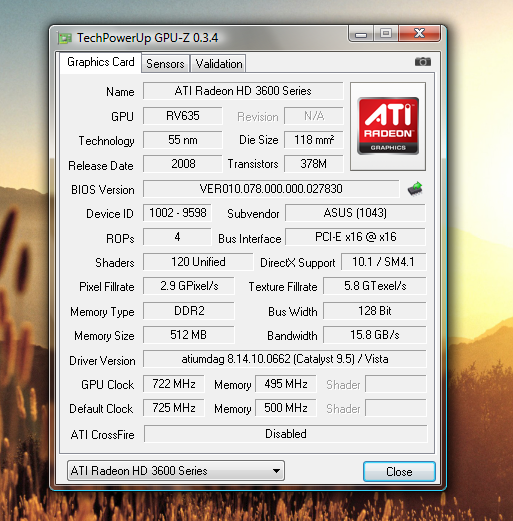Click the GPU-Z title bar app icon
The height and width of the screenshot is (521, 513).
(x=65, y=38)
